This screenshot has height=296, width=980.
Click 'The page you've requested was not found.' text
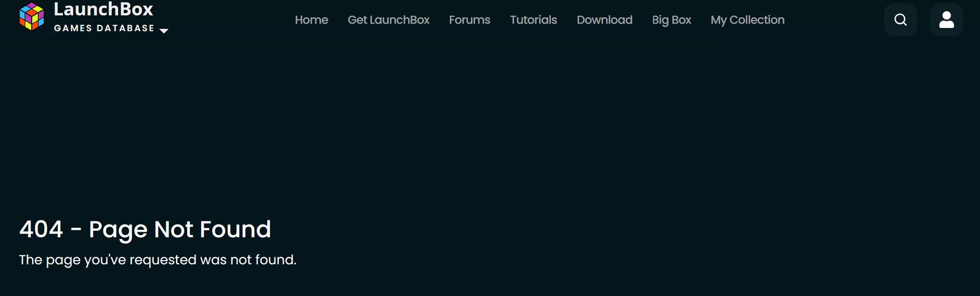point(157,260)
